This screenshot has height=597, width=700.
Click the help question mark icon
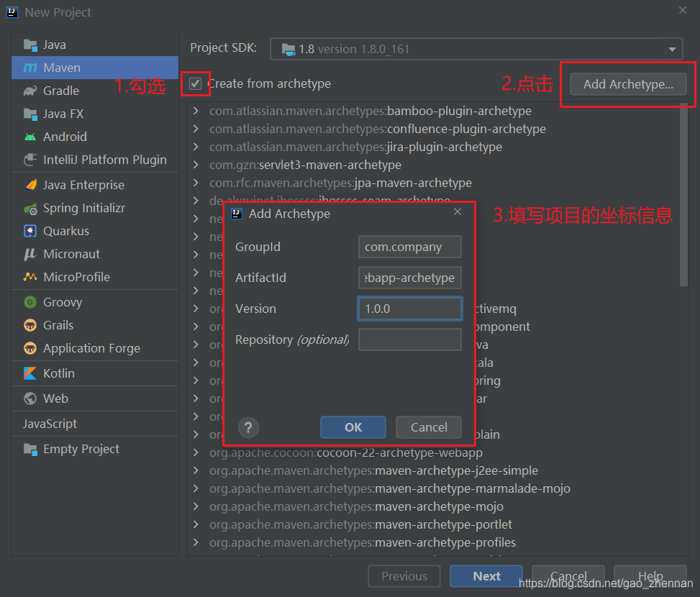tap(248, 427)
